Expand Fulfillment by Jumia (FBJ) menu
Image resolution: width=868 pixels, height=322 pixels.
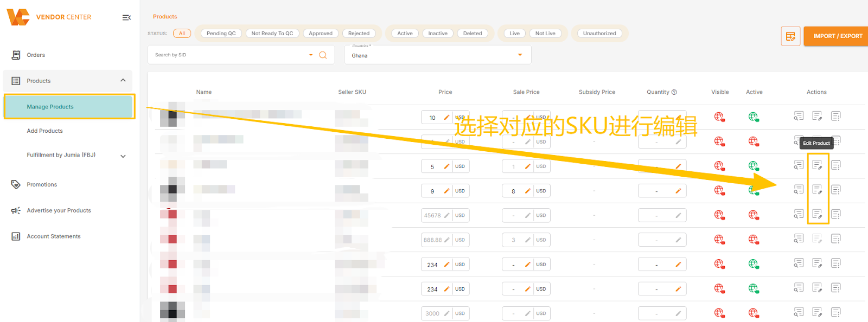pyautogui.click(x=123, y=156)
